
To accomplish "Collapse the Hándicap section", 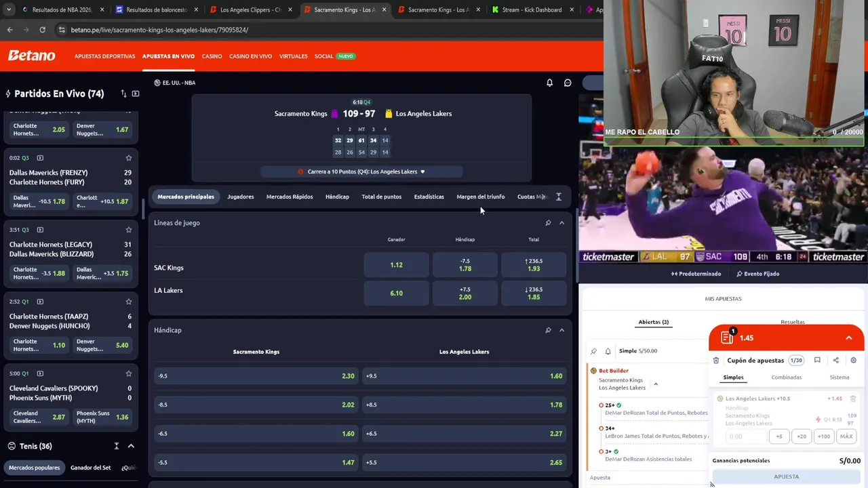I will click(x=561, y=330).
